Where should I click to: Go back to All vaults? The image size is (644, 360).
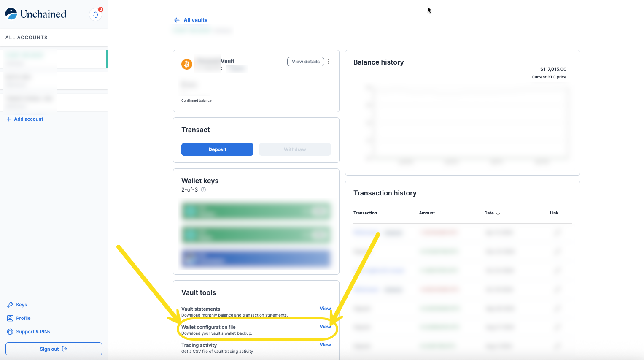(191, 20)
